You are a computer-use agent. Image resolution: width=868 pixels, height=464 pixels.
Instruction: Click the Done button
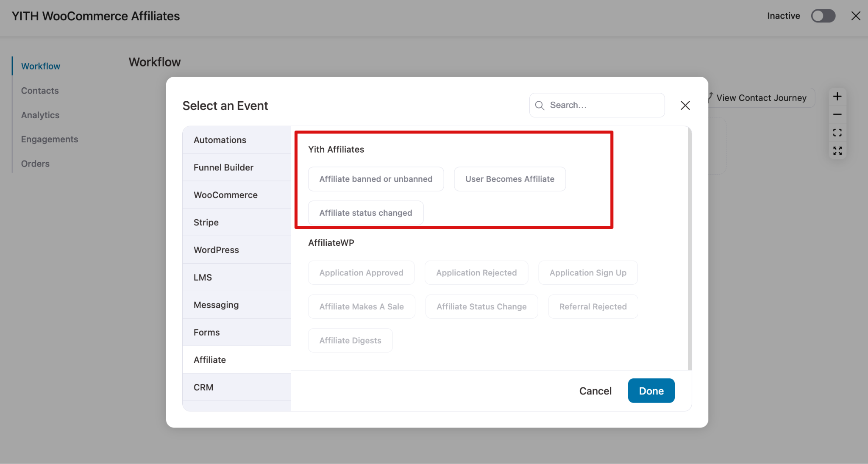(x=651, y=391)
